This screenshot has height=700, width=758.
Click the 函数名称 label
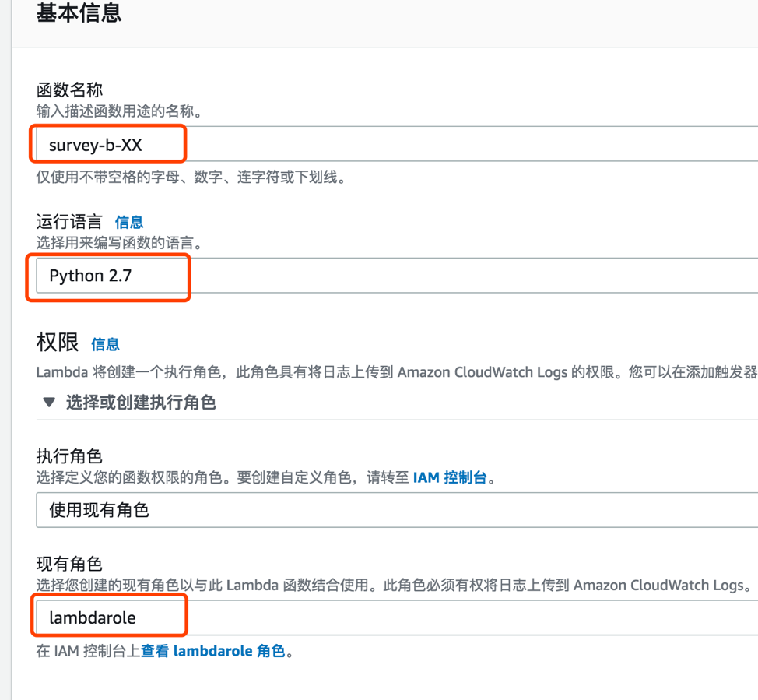69,90
